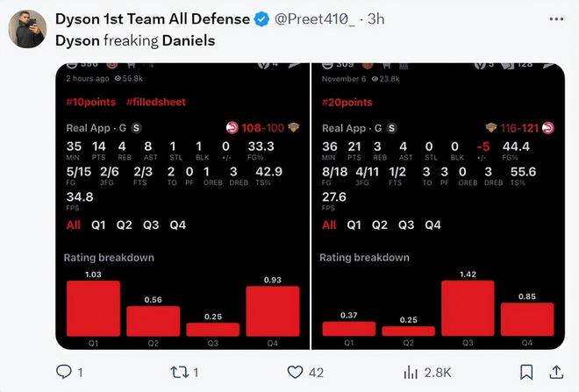The width and height of the screenshot is (579, 392).
Task: Click the #20points hashtag
Action: (x=347, y=103)
